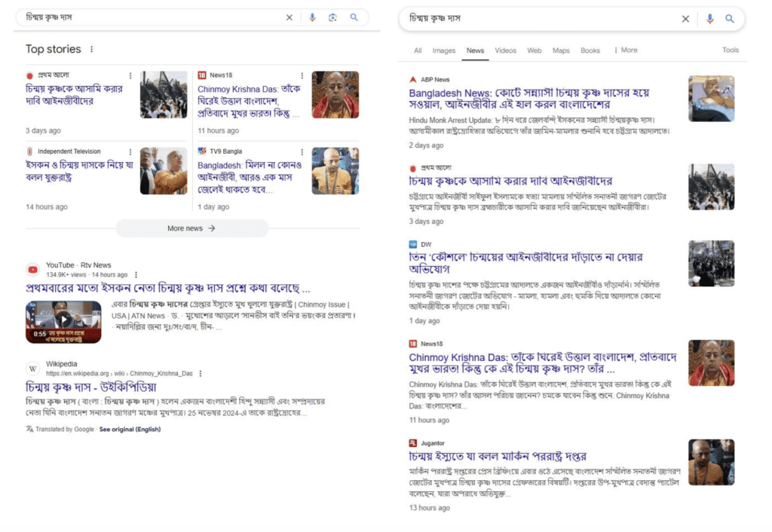
Task: Open the Tools menu
Action: [x=730, y=50]
